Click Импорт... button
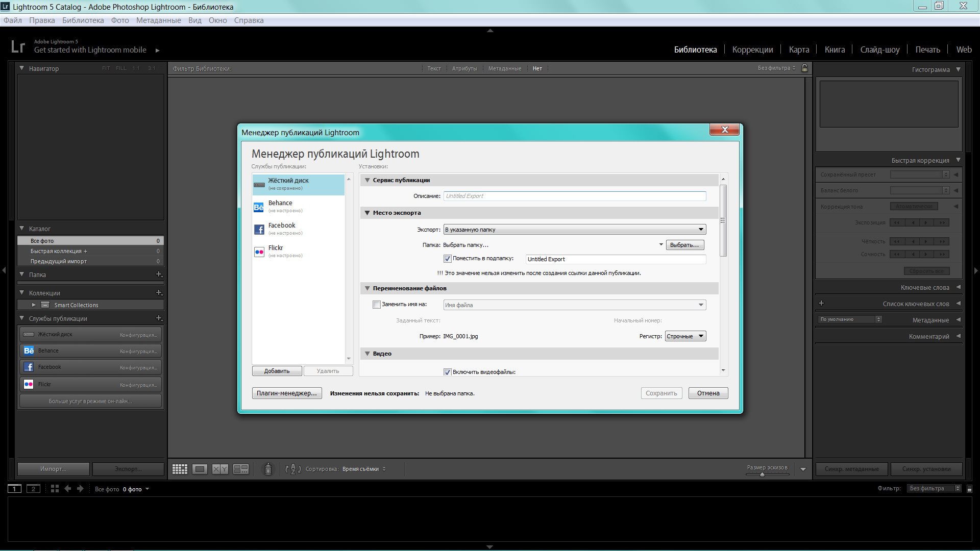 click(x=54, y=469)
